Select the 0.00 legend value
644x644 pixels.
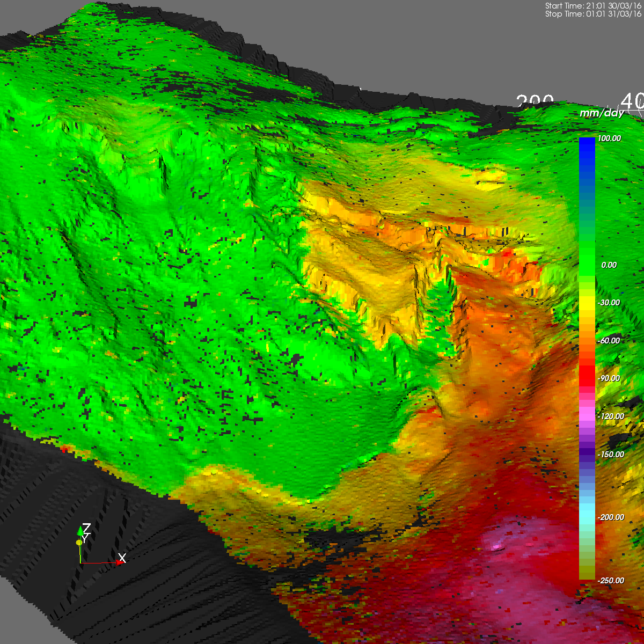click(x=609, y=265)
